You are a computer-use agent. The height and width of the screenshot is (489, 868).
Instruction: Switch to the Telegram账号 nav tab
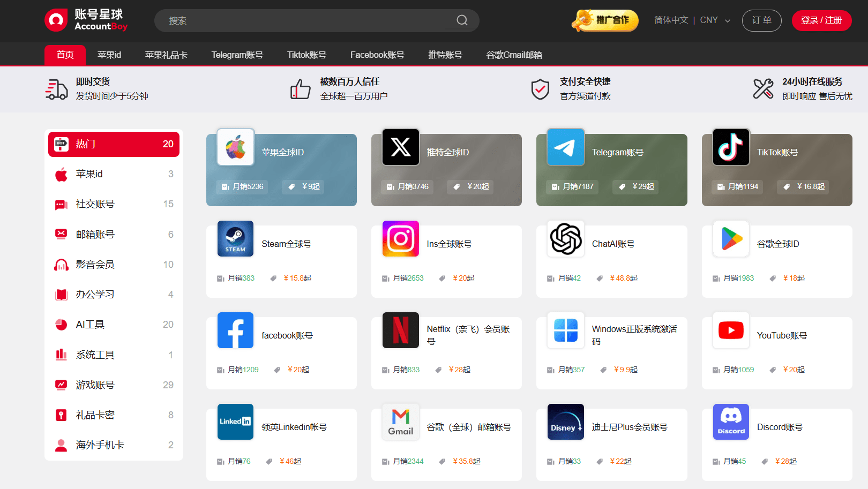coord(237,55)
